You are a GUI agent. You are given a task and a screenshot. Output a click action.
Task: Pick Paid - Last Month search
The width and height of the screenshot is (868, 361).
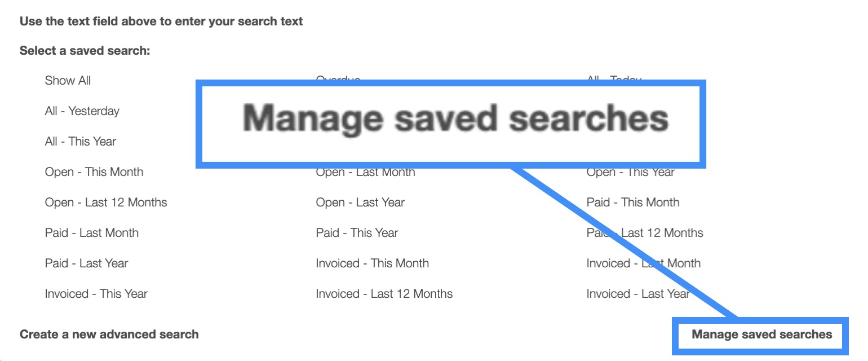click(92, 233)
